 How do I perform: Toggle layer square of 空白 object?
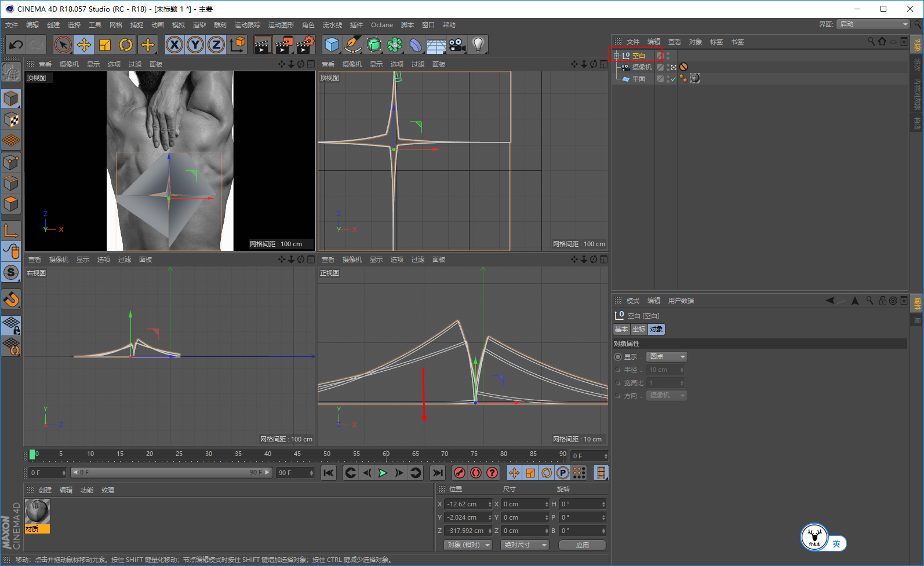[x=660, y=56]
